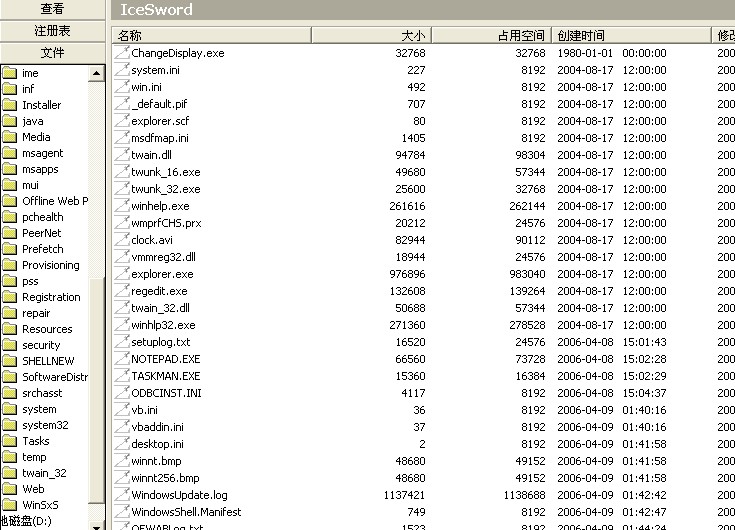Select the ODBCINST.INI file name
The height and width of the screenshot is (530, 735).
pos(166,393)
